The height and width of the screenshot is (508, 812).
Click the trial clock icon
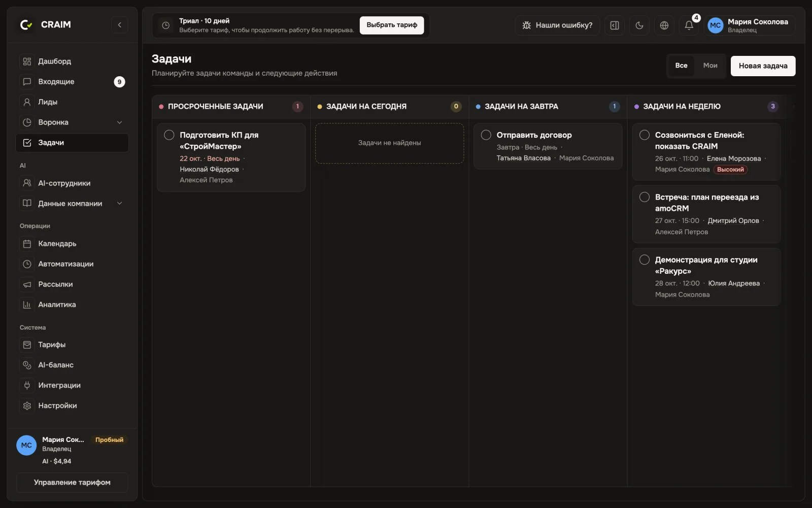(165, 25)
